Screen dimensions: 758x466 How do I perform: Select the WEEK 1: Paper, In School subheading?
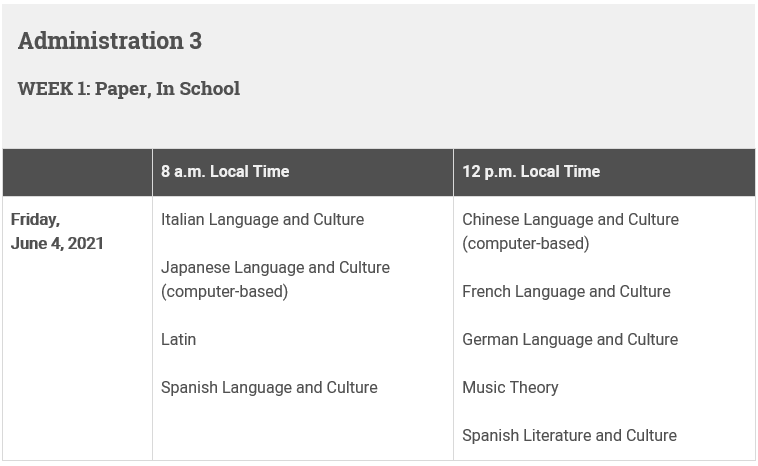pos(129,89)
